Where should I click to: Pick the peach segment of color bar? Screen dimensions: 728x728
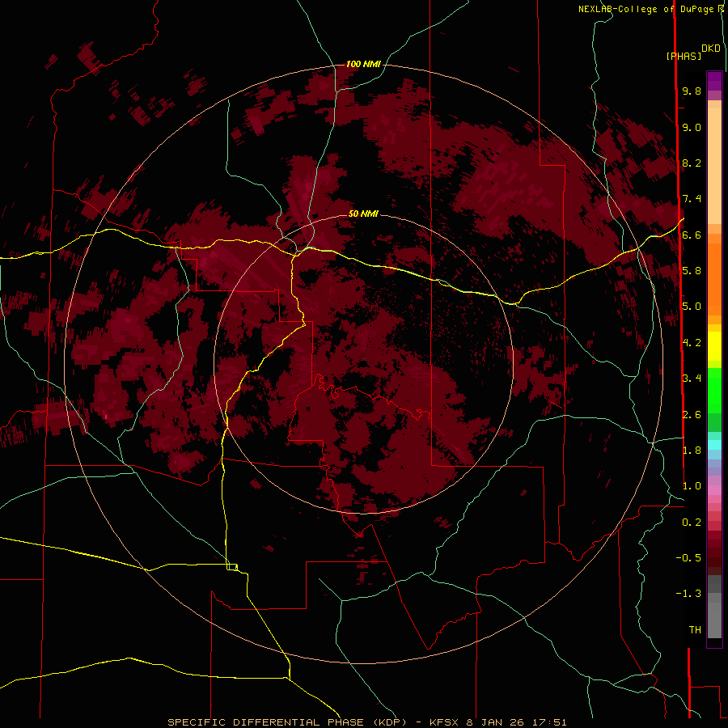tap(714, 166)
